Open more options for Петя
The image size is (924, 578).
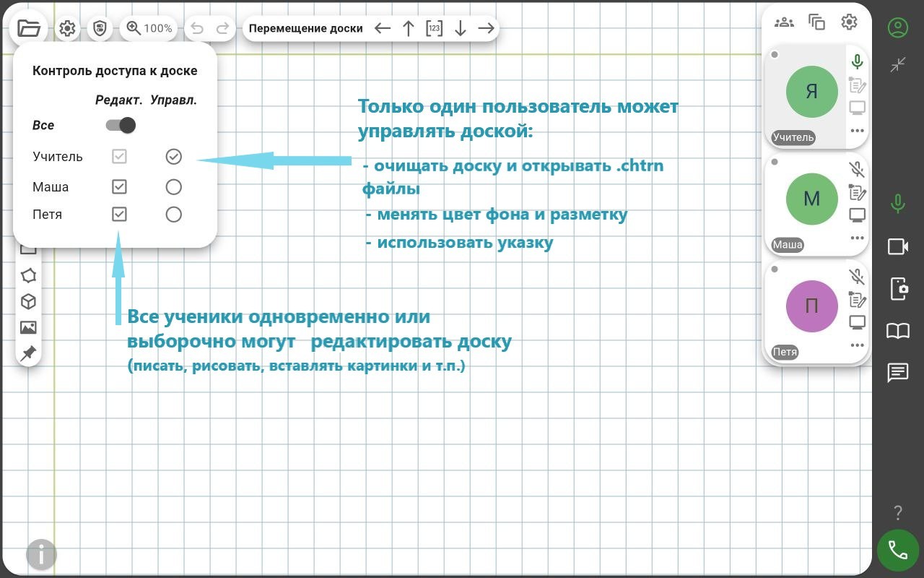point(857,345)
